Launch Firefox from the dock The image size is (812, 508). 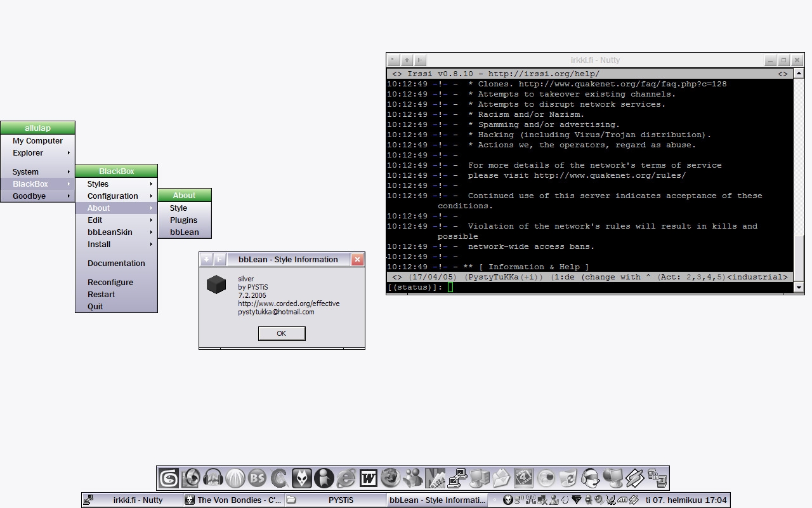point(390,478)
